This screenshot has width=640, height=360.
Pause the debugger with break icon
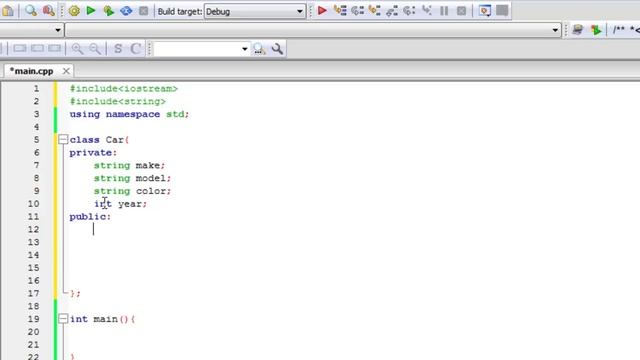pyautogui.click(x=444, y=11)
